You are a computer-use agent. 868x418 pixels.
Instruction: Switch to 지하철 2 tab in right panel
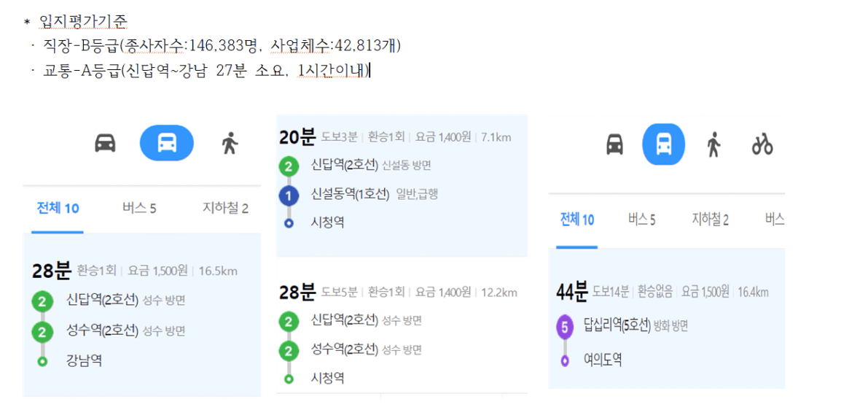coord(710,220)
